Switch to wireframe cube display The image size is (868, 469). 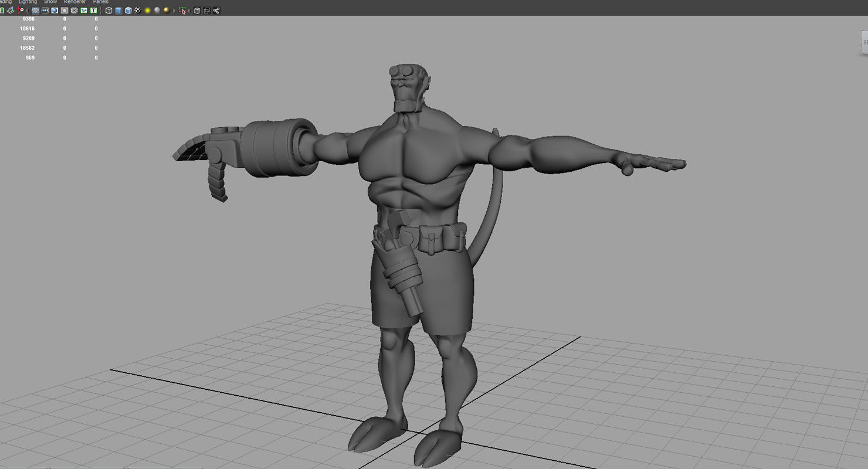108,11
